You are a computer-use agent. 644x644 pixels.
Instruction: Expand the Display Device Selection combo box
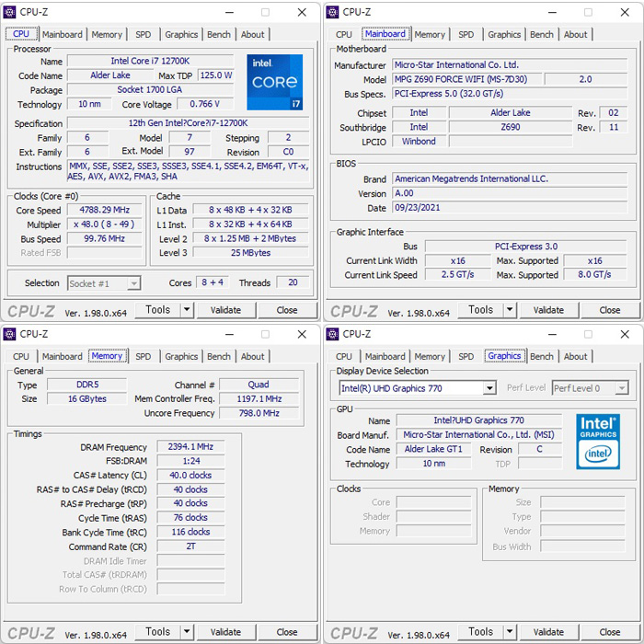(x=489, y=388)
